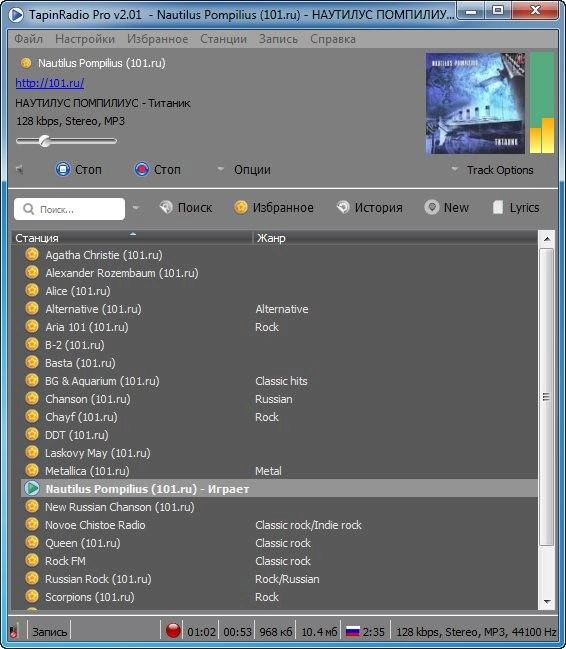Click the star icon for Basta
Screen dimensions: 566x649
32,362
